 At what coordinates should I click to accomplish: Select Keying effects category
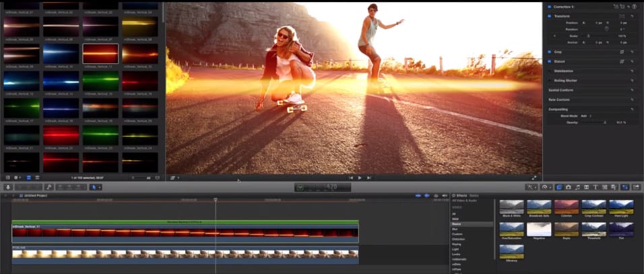456,244
